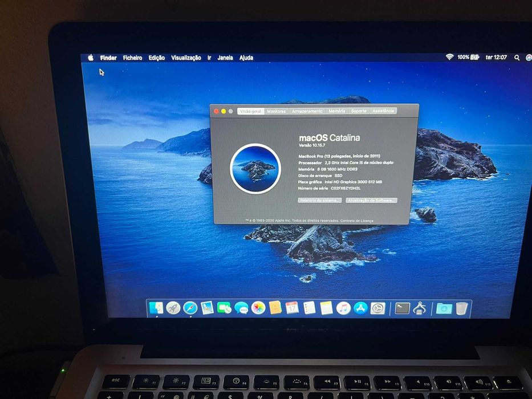Click the macOS Catalina logo image
This screenshot has width=532, height=399.
[x=255, y=169]
